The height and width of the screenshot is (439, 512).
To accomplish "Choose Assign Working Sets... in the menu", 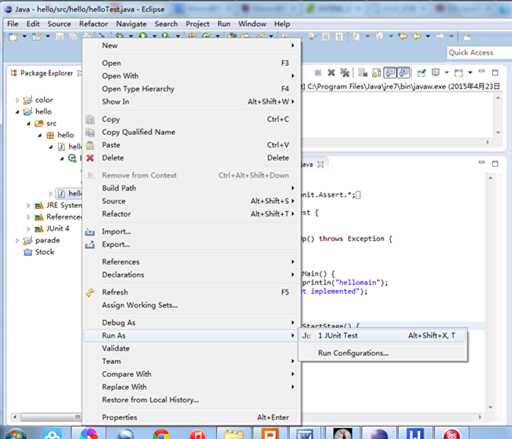I will [192, 305].
